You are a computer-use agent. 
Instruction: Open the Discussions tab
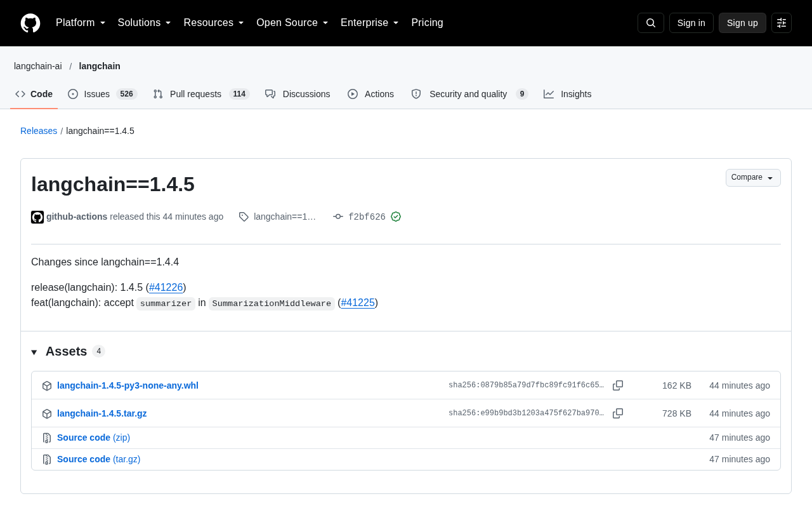point(298,94)
